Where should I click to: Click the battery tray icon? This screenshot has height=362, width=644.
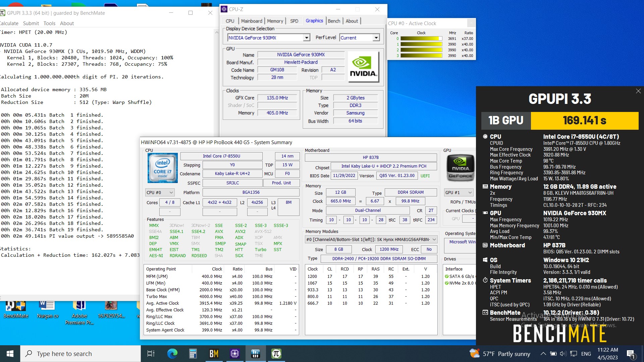pyautogui.click(x=553, y=354)
